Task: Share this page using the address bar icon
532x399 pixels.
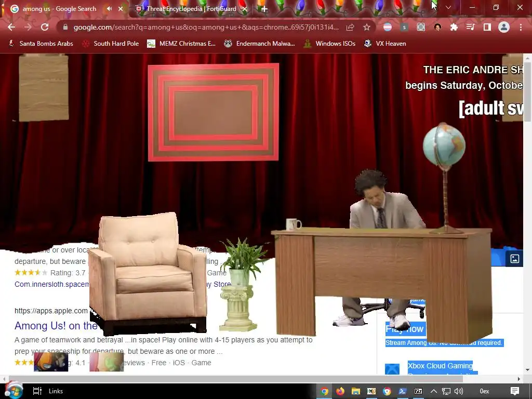Action: (350, 27)
